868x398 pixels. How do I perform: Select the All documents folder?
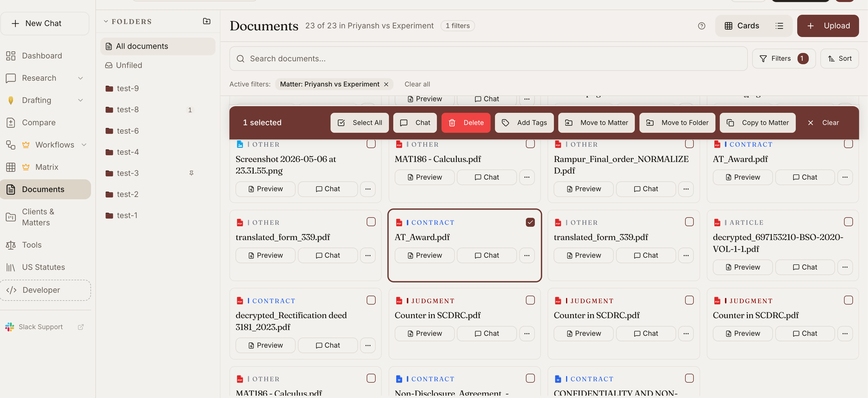(158, 46)
